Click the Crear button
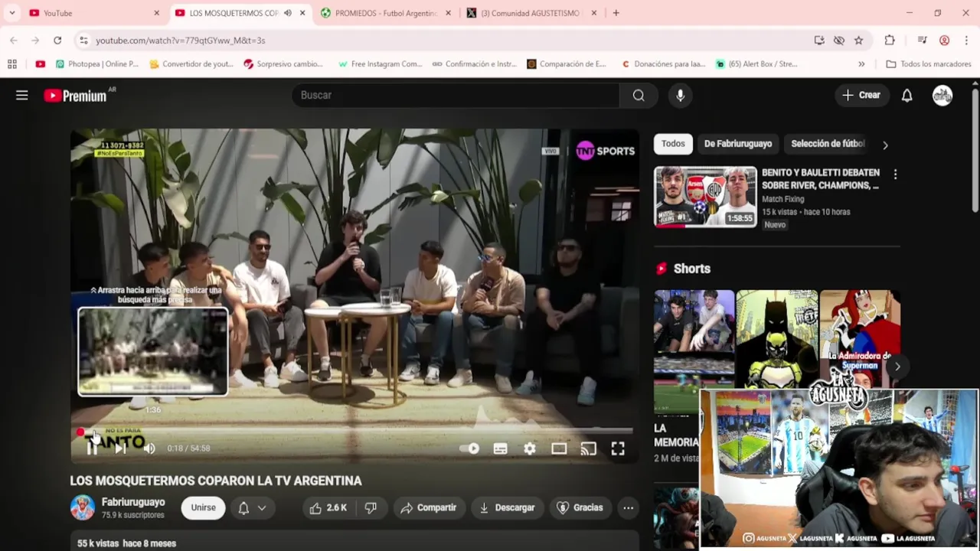Viewport: 980px width, 551px height. pos(861,95)
